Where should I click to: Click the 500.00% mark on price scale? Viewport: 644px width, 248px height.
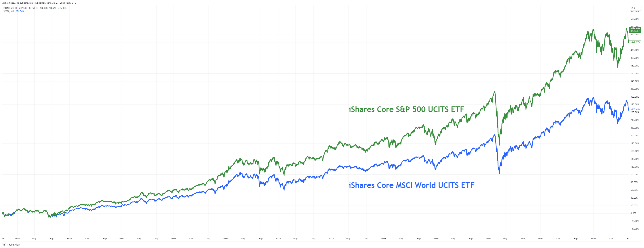(634, 19)
